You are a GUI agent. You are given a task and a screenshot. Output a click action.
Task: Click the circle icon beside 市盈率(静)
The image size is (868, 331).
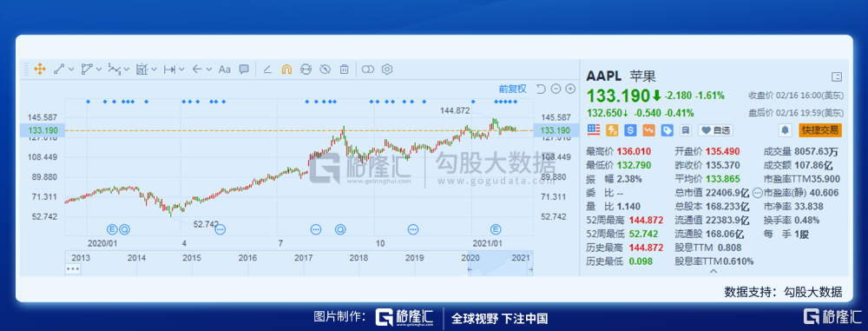(x=758, y=192)
